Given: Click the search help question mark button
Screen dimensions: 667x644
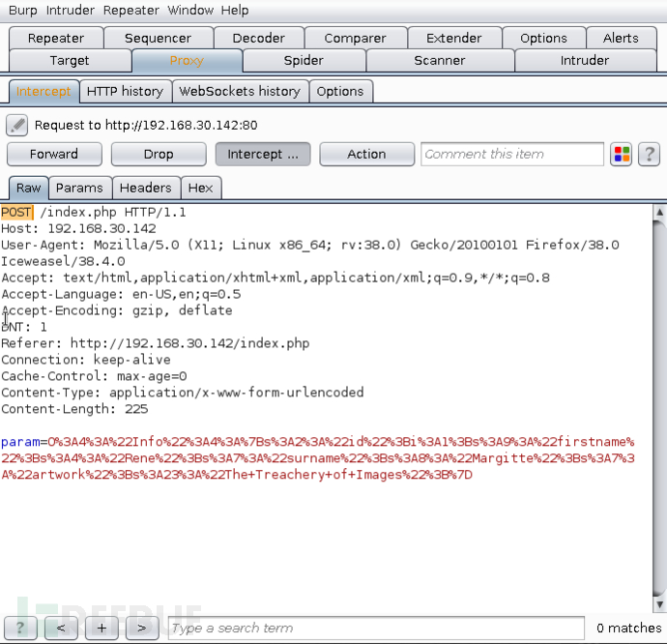Looking at the screenshot, I should [20, 628].
